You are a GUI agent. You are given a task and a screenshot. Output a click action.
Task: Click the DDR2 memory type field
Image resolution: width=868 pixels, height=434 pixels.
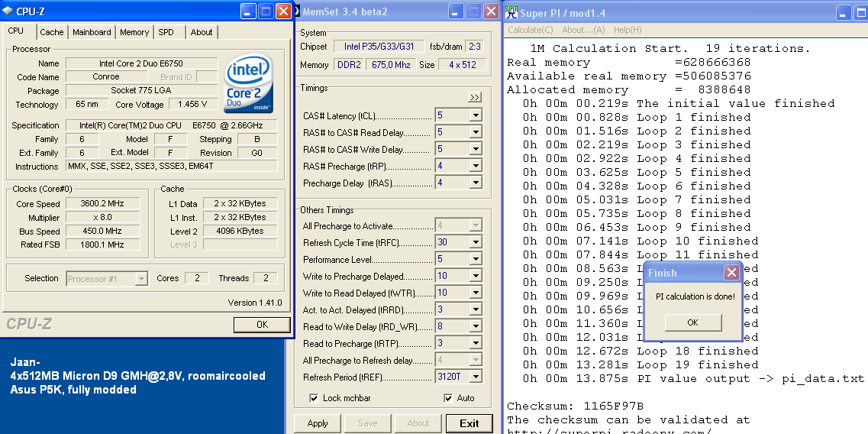349,65
